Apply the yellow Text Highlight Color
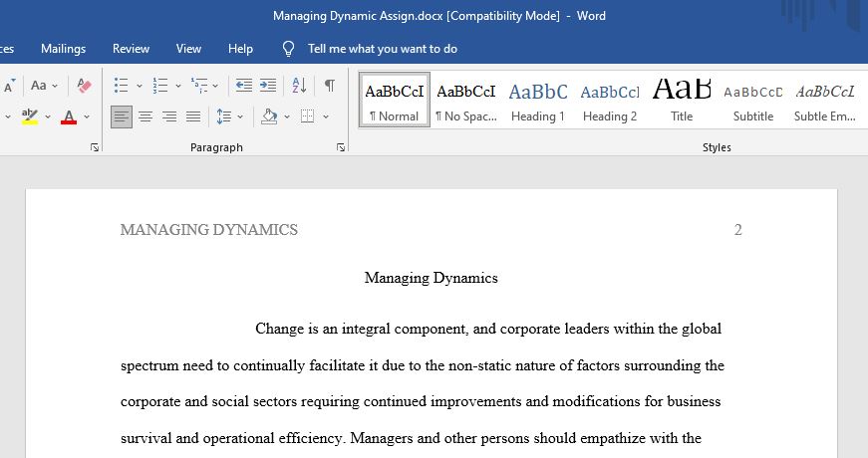This screenshot has height=458, width=868. pos(29,116)
